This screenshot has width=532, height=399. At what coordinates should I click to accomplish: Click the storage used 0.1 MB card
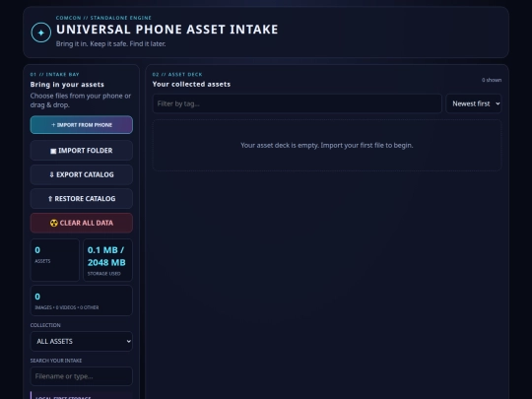108,260
